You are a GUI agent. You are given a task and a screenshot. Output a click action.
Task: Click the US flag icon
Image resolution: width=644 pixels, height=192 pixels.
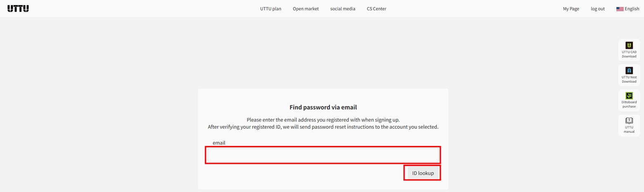tap(620, 9)
